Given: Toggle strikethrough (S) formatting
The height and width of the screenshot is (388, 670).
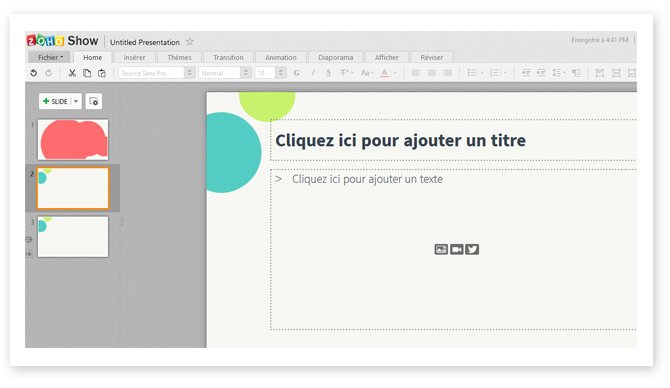Looking at the screenshot, I should point(328,73).
